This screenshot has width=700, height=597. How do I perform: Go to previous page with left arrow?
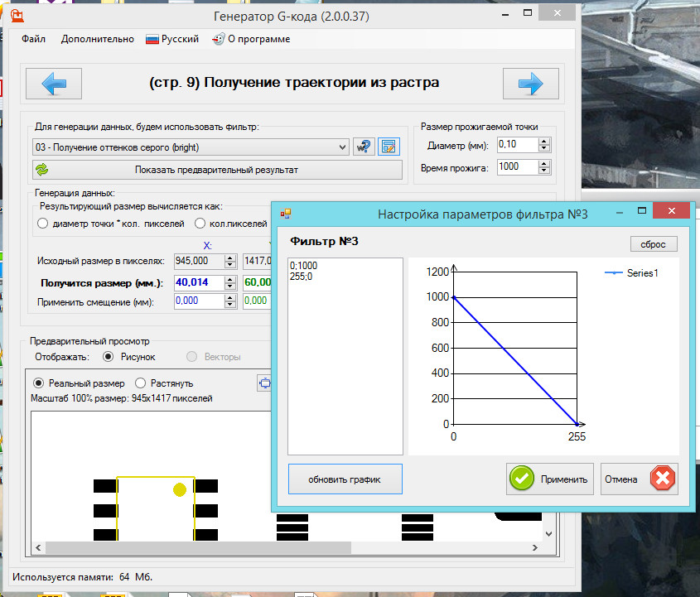(x=54, y=84)
